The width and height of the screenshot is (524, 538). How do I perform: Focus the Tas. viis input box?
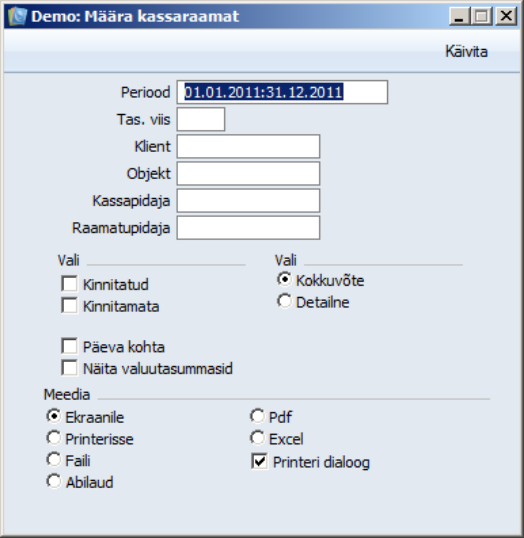201,119
